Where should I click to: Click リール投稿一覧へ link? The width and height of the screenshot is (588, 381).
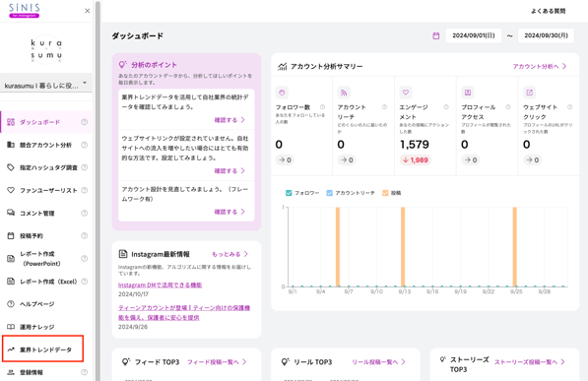coord(379,362)
